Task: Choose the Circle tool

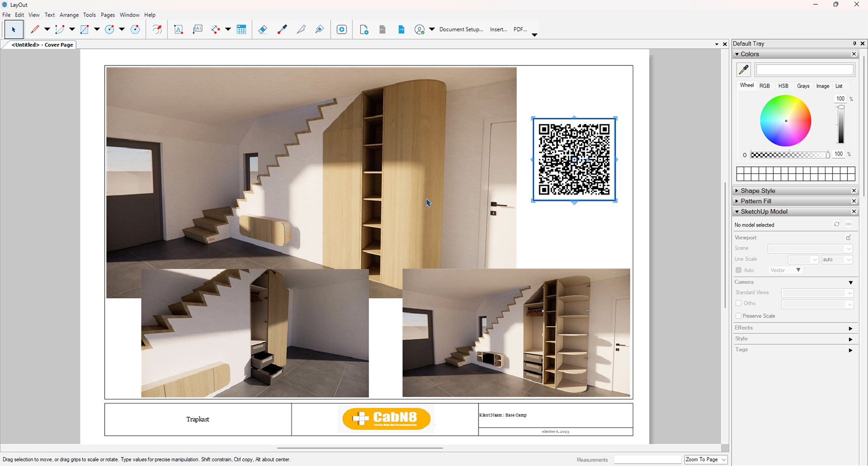Action: point(110,29)
